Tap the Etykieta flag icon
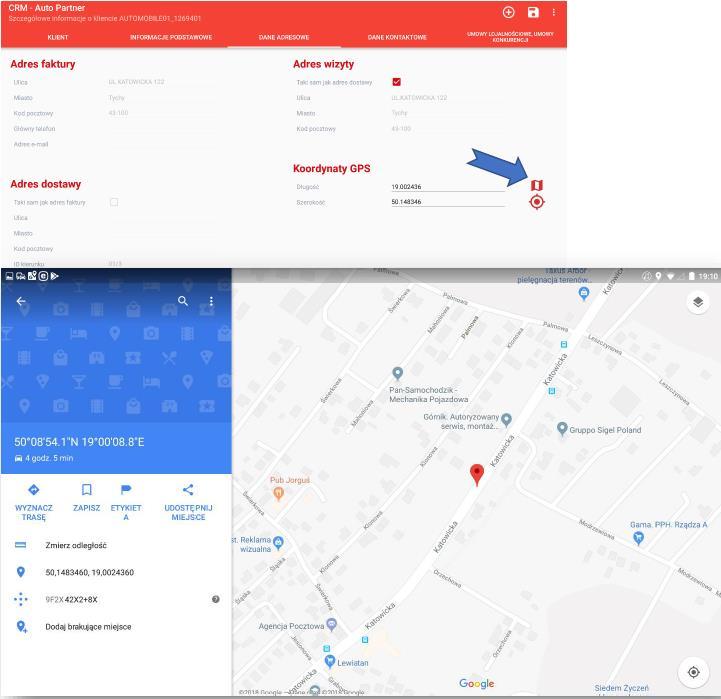This screenshot has height=699, width=721. tap(126, 489)
